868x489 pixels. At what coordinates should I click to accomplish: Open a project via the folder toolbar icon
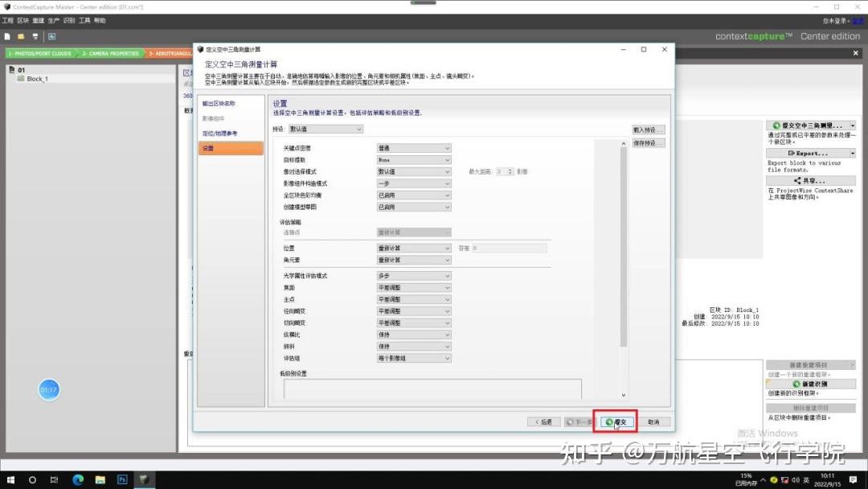[19, 35]
